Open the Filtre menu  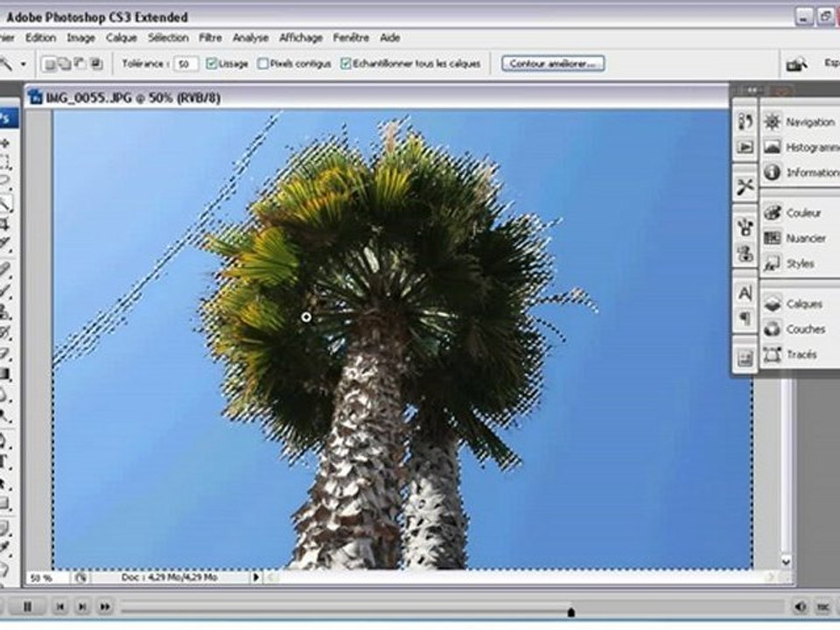[211, 38]
